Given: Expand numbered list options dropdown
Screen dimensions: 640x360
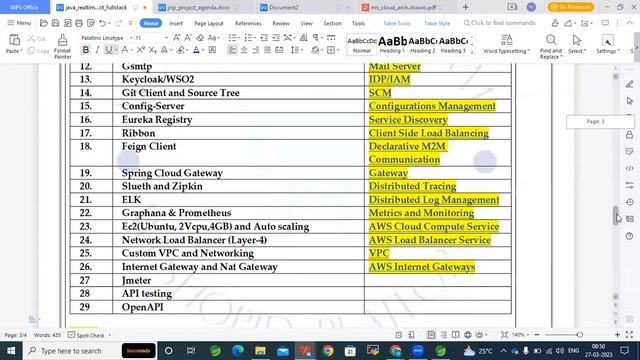Looking at the screenshot, I should coord(255,38).
